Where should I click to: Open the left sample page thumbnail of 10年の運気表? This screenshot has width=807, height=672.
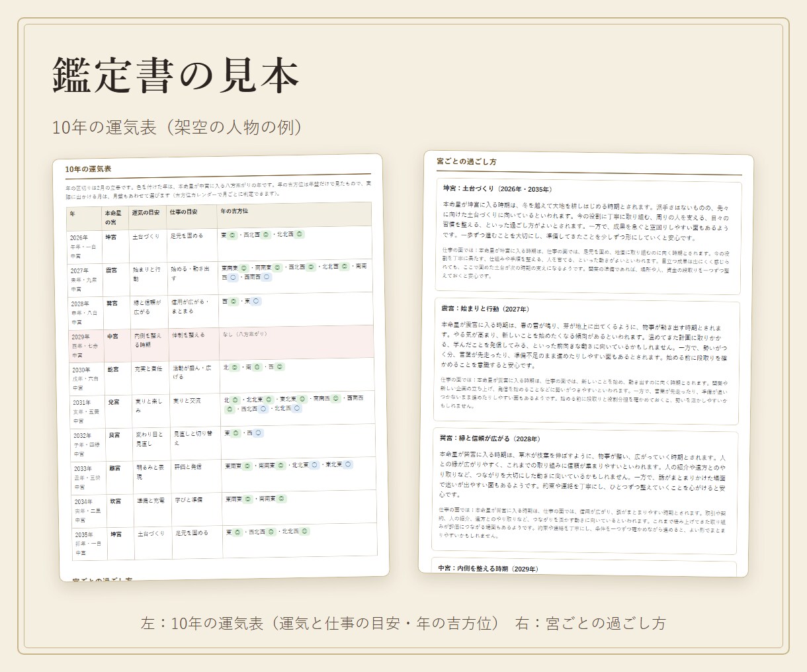221,367
